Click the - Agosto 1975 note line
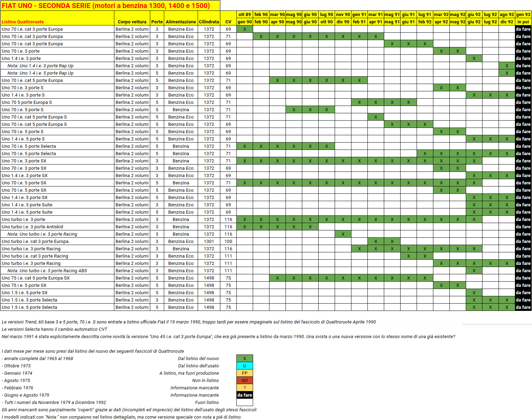Image resolution: width=532 pixels, height=420 pixels. 16,380
